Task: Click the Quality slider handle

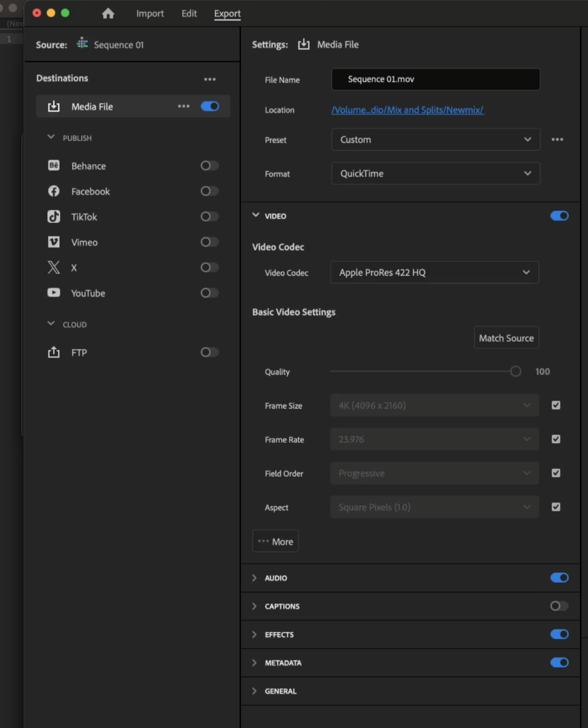Action: coord(515,371)
